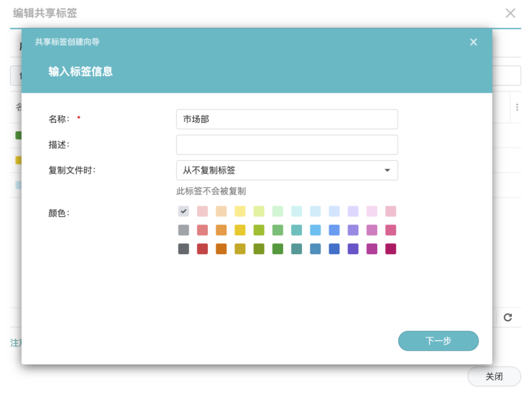Viewport: 532px width, 397px height.
Task: Close the shared label creation wizard
Action: coord(473,42)
